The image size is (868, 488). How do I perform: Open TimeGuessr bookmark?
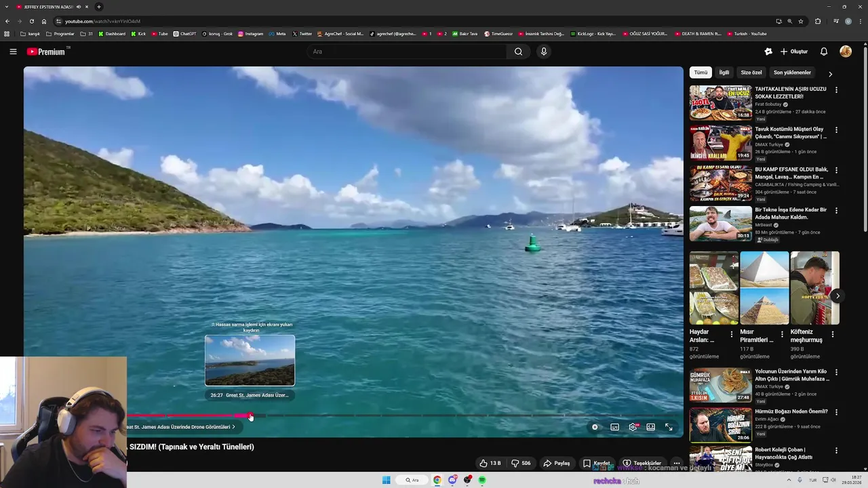[498, 34]
